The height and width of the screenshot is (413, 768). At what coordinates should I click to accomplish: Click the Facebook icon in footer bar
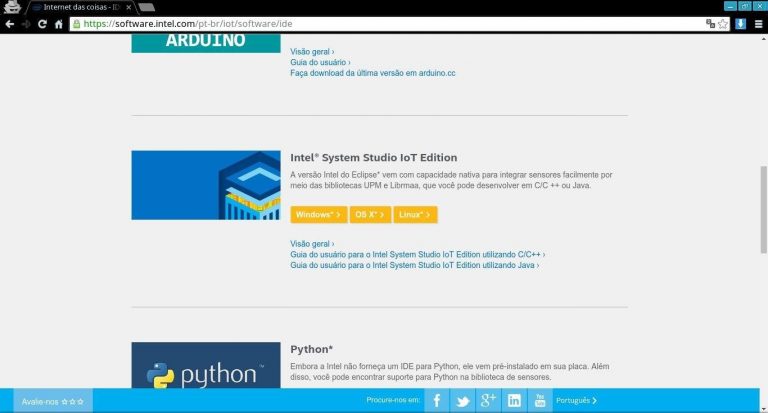(x=437, y=400)
